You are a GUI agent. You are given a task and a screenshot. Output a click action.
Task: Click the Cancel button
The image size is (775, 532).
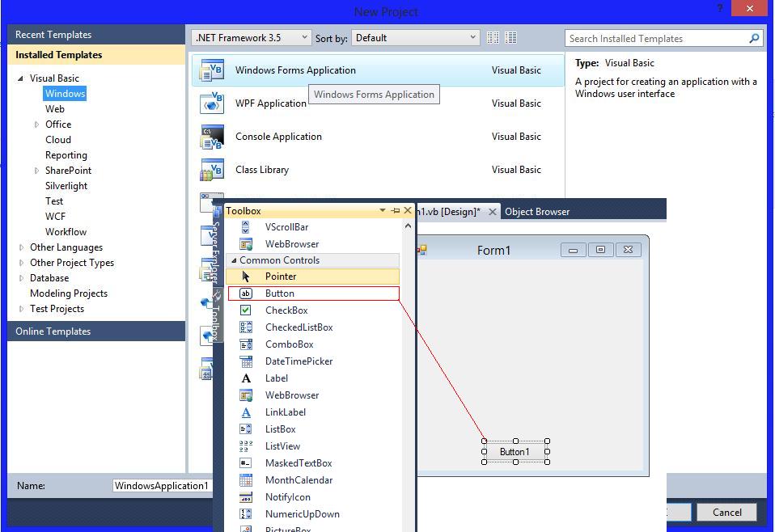[727, 513]
